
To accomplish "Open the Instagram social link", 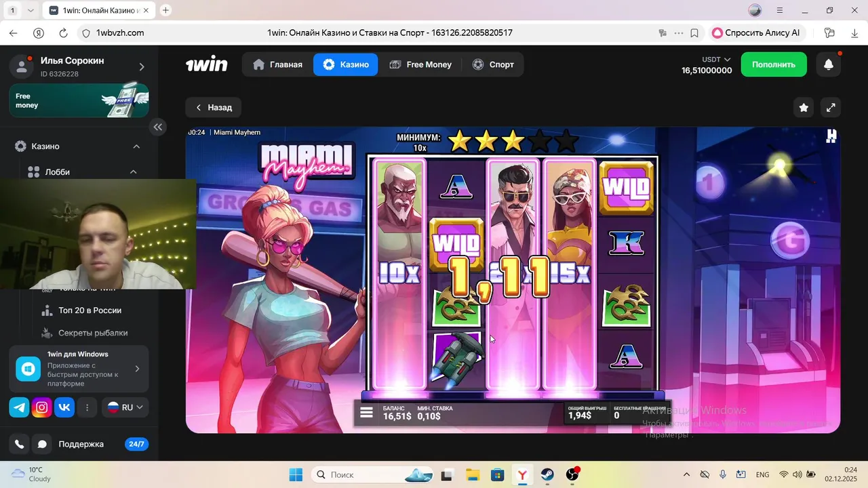I will [42, 407].
